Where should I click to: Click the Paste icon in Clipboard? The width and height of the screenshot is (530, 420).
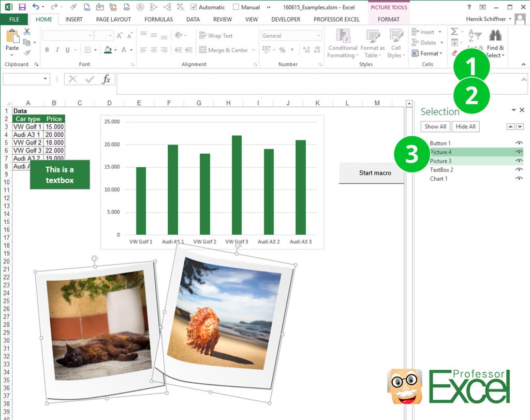coord(12,39)
